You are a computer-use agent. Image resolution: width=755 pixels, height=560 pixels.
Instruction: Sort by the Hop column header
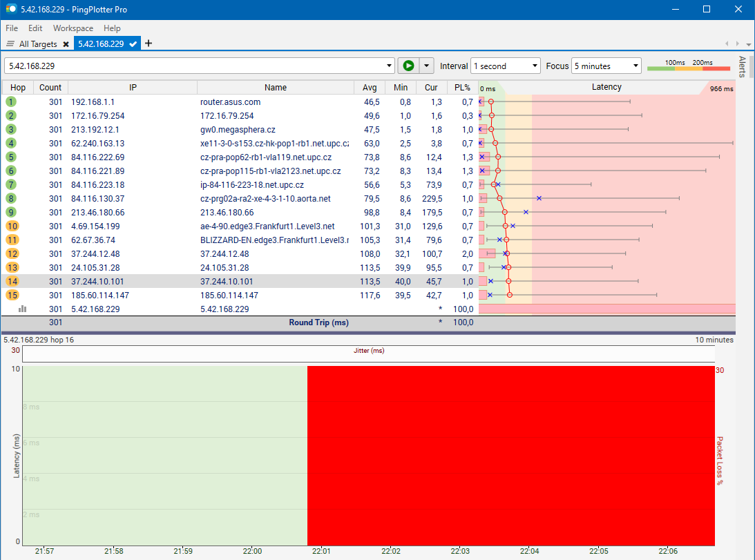(18, 87)
